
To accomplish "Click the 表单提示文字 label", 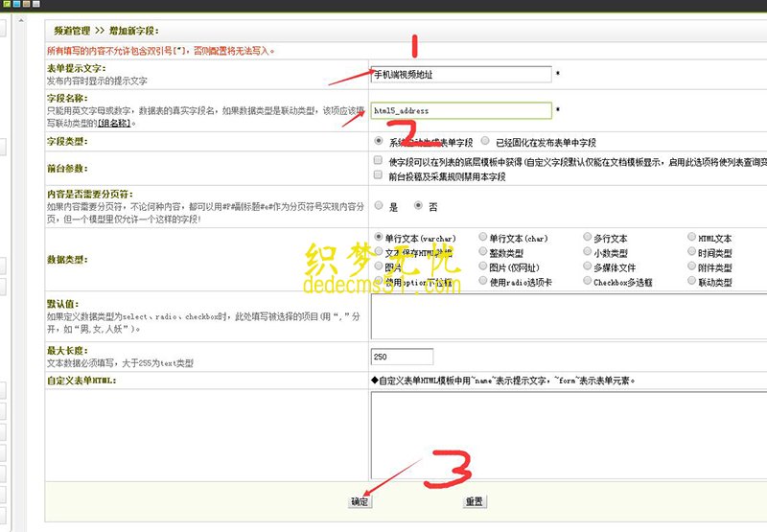I will pyautogui.click(x=77, y=68).
